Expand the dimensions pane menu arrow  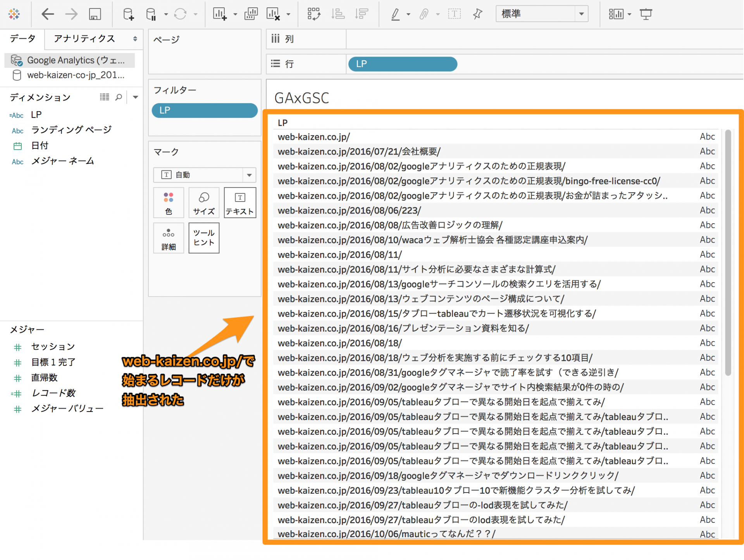click(135, 97)
